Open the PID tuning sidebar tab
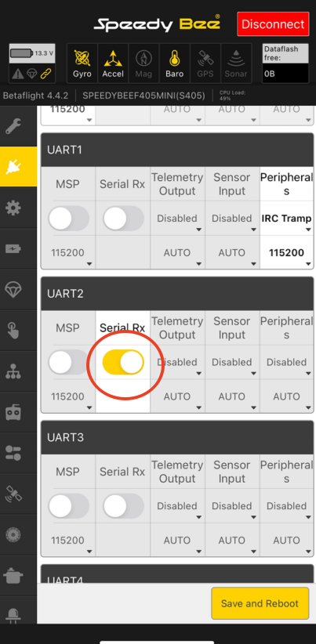Screen dimensions: 316x644 click(x=13, y=371)
